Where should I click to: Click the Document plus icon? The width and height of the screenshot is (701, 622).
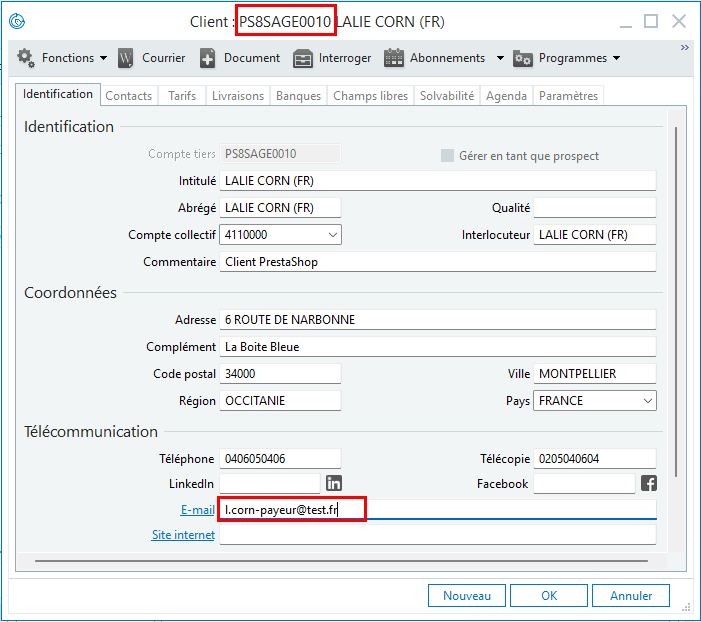pyautogui.click(x=208, y=58)
